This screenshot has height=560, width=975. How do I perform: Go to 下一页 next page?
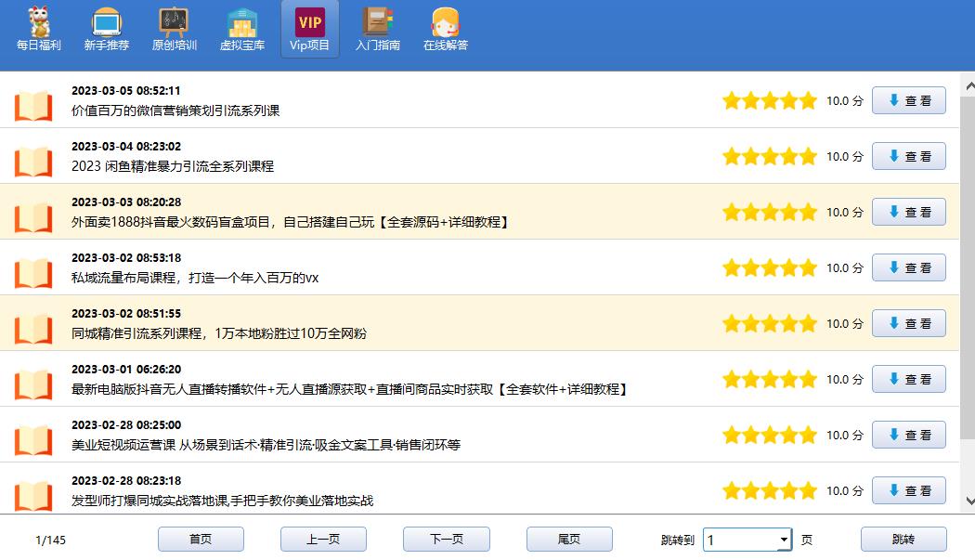pyautogui.click(x=446, y=540)
